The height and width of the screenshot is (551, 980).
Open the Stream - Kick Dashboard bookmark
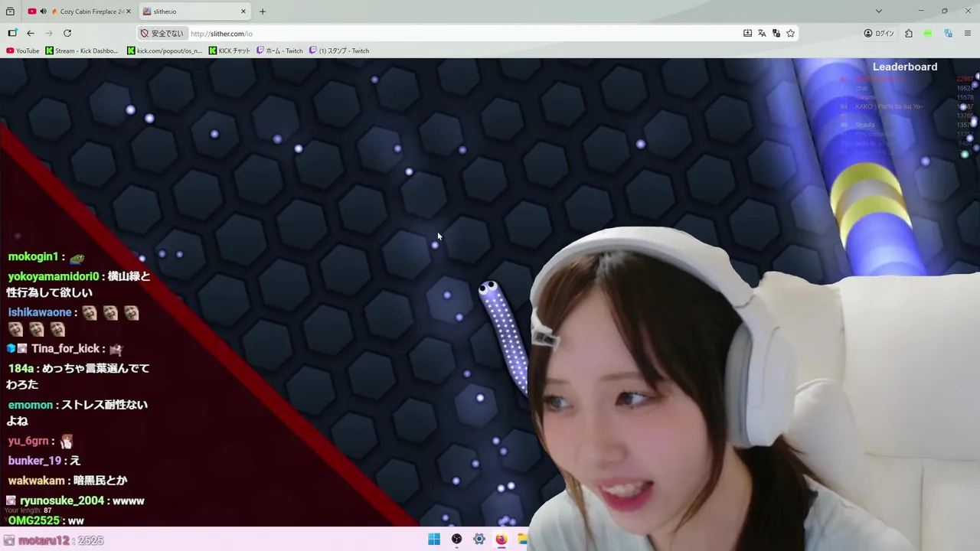82,51
